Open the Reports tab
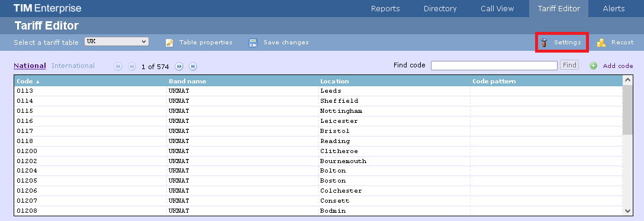This screenshot has width=644, height=221. coord(385,9)
